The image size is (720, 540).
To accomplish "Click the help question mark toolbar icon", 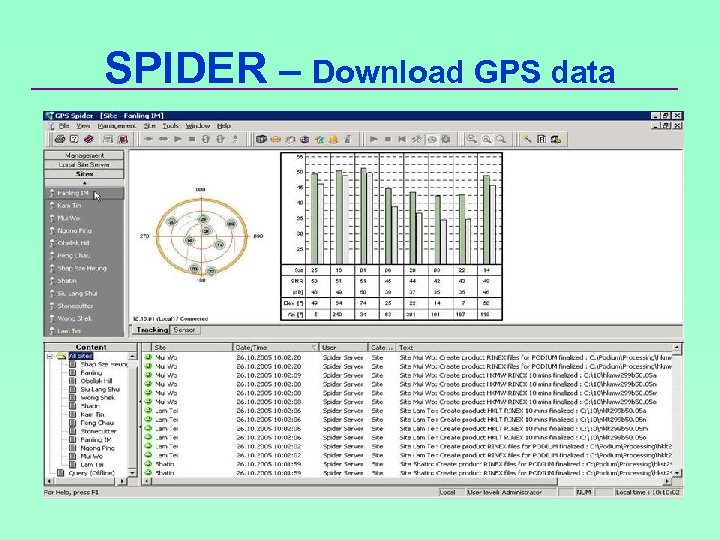I will tap(74, 139).
